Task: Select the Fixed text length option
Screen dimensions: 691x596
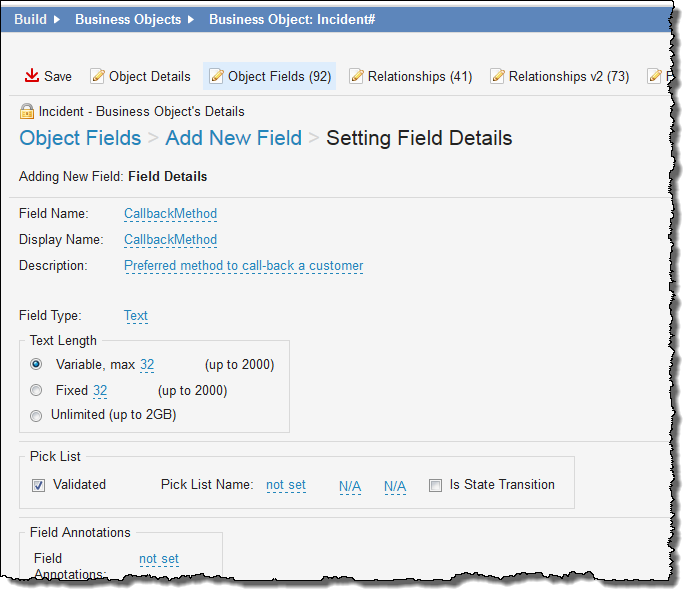Action: [37, 390]
